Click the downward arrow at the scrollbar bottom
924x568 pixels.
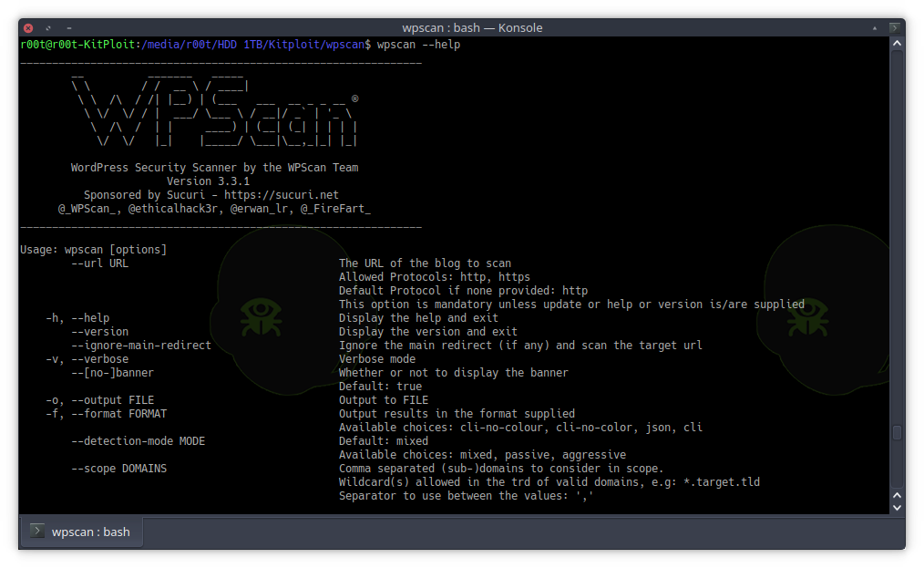pos(897,507)
